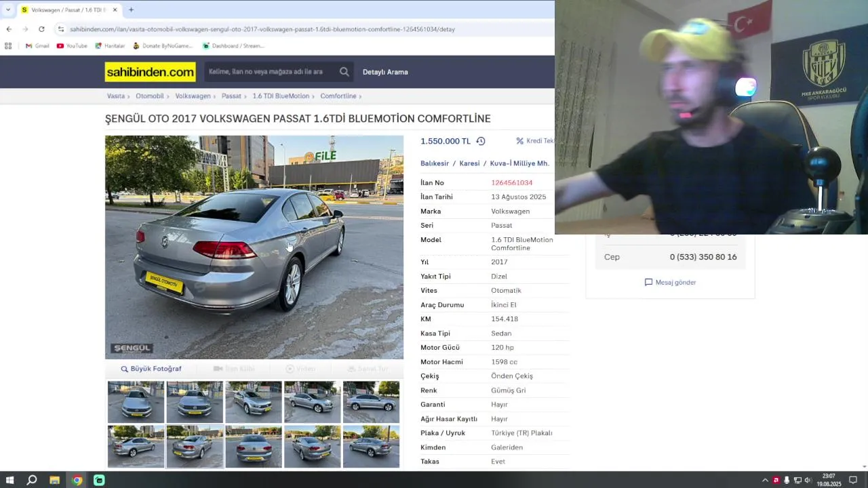The image size is (868, 488).
Task: Open the İlan Klibi tab
Action: (x=234, y=369)
